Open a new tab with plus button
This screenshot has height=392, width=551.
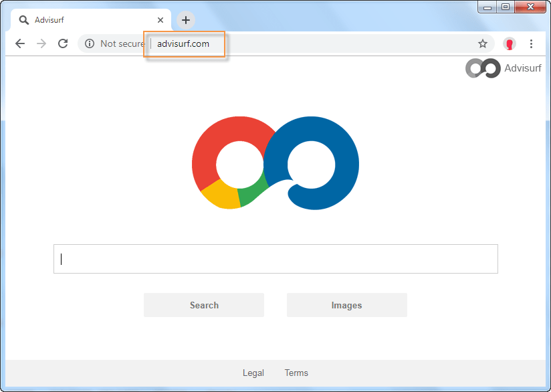[x=186, y=20]
